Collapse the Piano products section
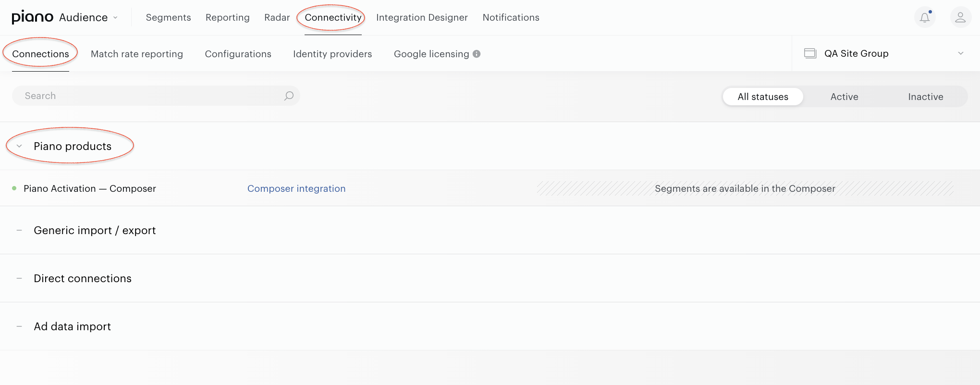The width and height of the screenshot is (980, 385). (19, 146)
